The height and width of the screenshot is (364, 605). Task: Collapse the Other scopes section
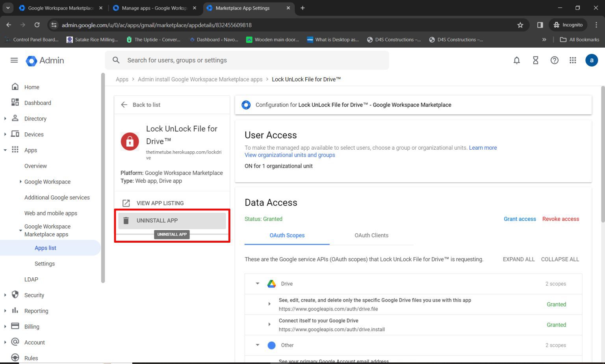click(258, 345)
